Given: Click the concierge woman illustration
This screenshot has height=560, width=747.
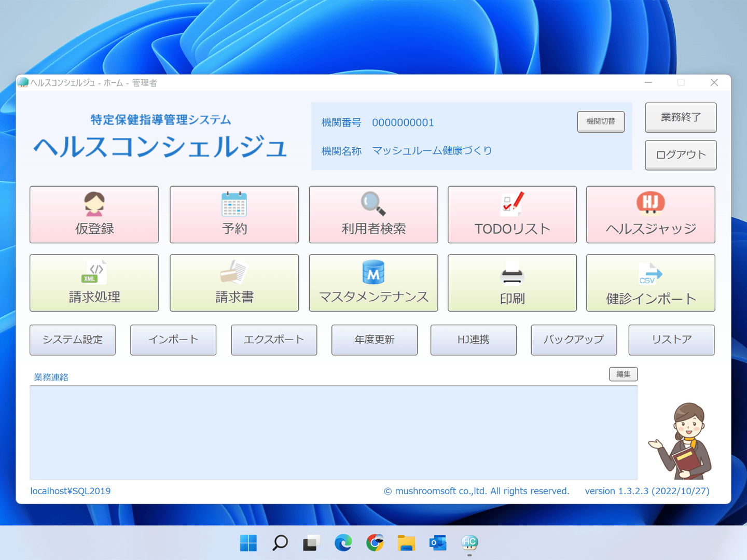Looking at the screenshot, I should pos(681,441).
